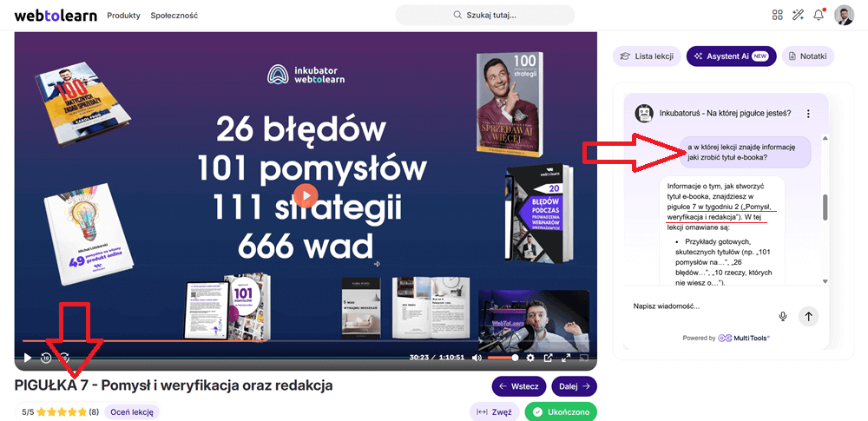Go to next lesson with Dalej
868x421 pixels.
(x=574, y=386)
